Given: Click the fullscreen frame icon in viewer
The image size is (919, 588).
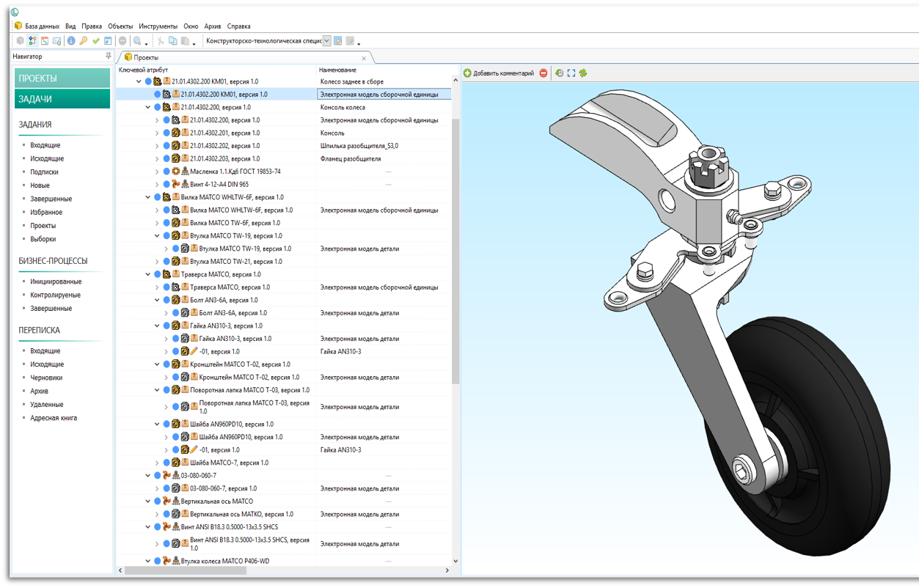Looking at the screenshot, I should coord(571,73).
